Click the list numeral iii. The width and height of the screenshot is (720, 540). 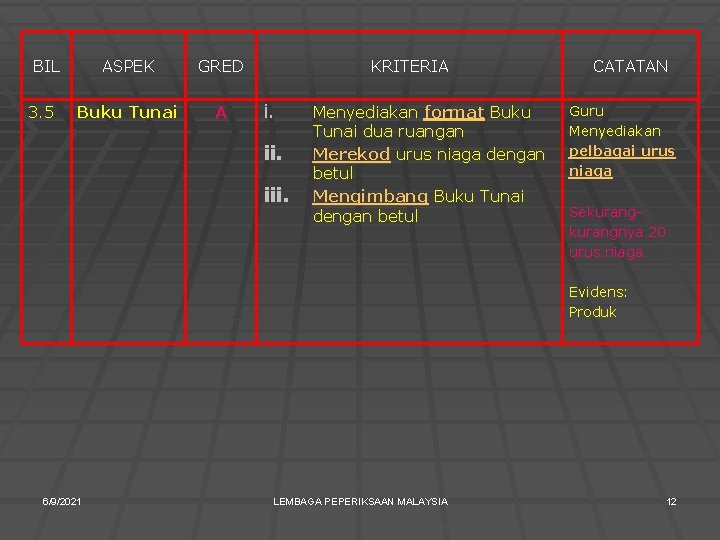[x=276, y=195]
